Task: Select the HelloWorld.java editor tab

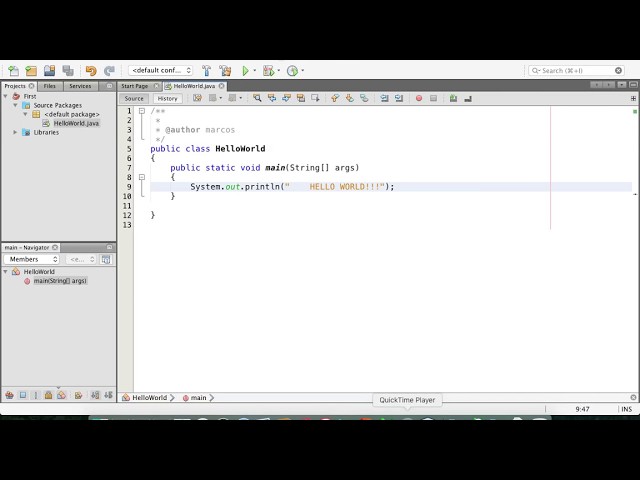Action: coord(194,86)
